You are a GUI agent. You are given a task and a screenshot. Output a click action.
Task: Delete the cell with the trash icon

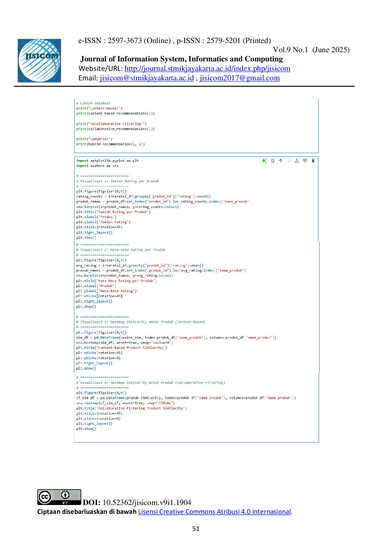[313, 161]
